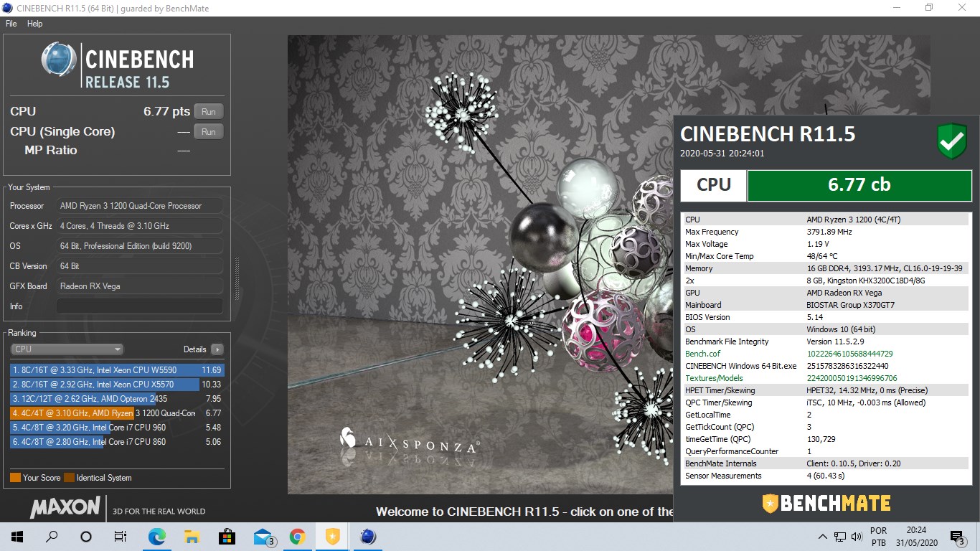Open the CPU ranking dropdown
The image size is (980, 551).
(67, 349)
